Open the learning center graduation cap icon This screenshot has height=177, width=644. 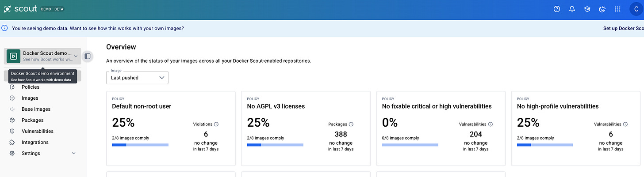pyautogui.click(x=587, y=9)
